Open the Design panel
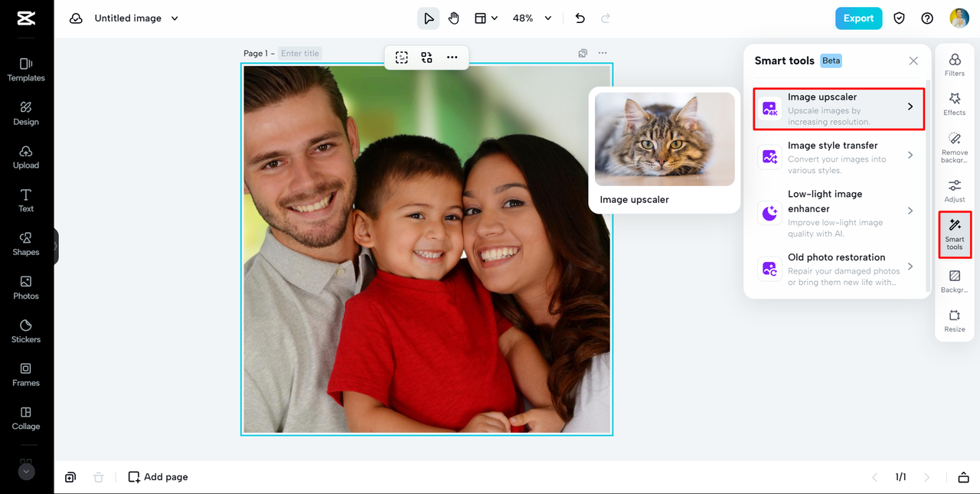This screenshot has height=494, width=980. pos(26,113)
